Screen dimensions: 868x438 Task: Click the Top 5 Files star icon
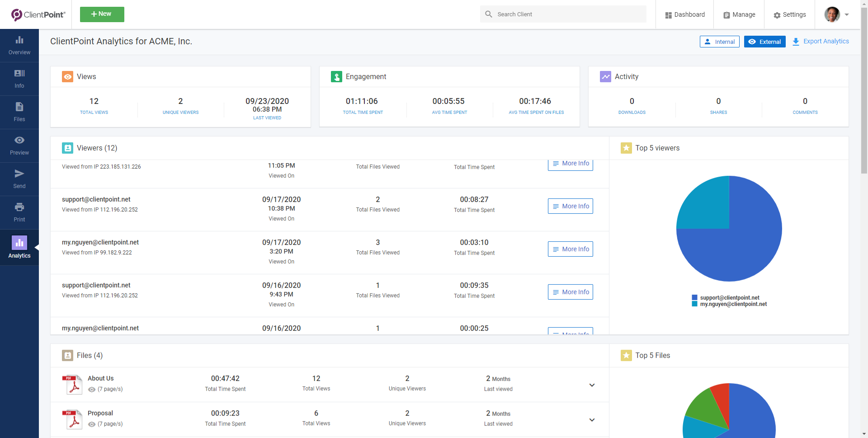tap(626, 356)
